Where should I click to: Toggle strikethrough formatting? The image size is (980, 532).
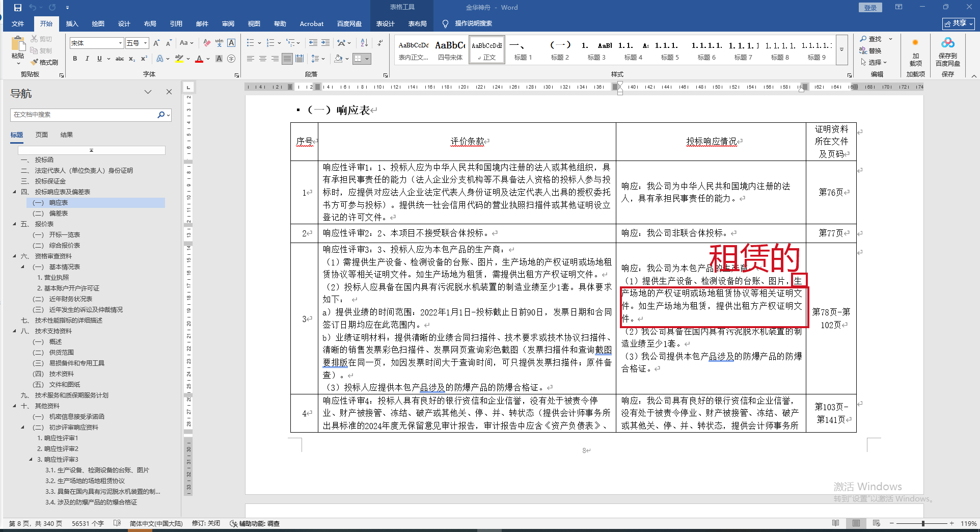click(x=120, y=59)
